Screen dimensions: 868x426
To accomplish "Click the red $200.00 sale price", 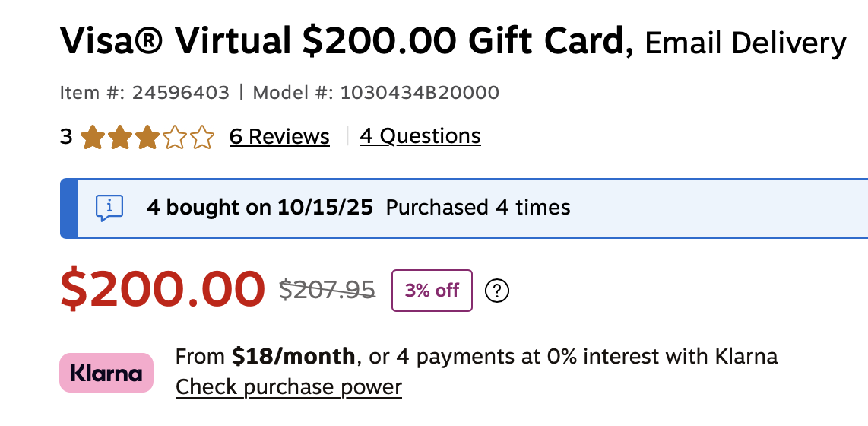I will tap(163, 290).
